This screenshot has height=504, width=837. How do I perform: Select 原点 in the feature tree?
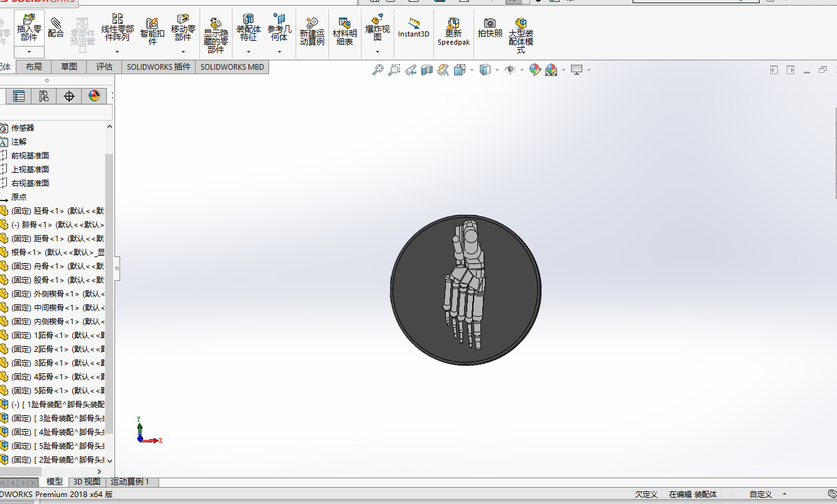pos(19,197)
